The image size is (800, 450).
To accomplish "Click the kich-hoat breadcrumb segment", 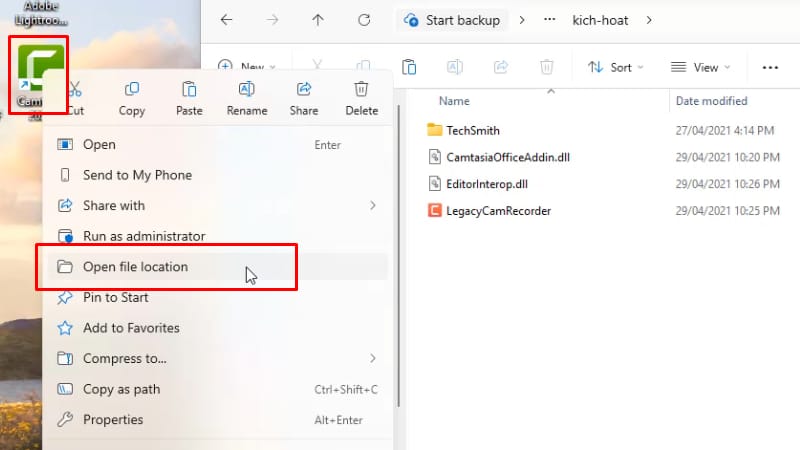I will coord(600,20).
